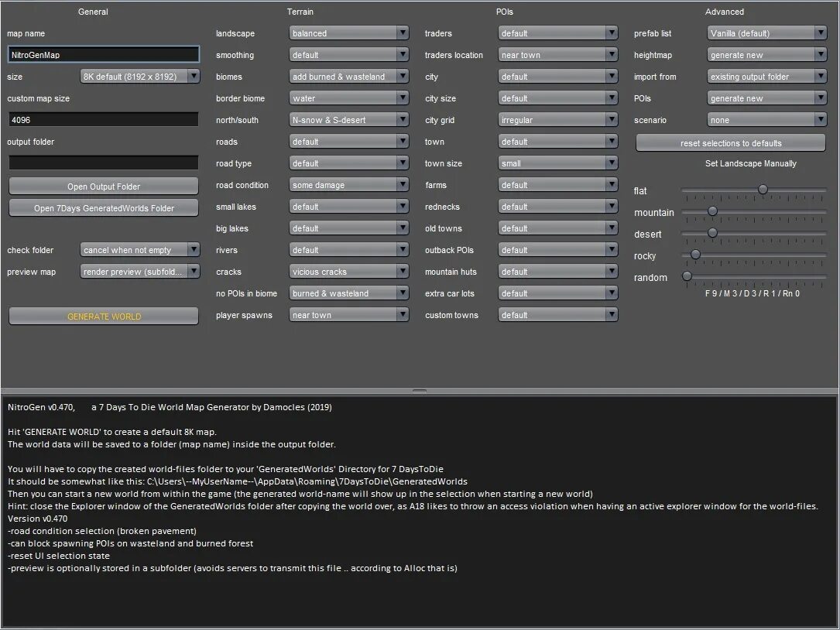Open the town size dropdown
The width and height of the screenshot is (840, 630).
(557, 163)
